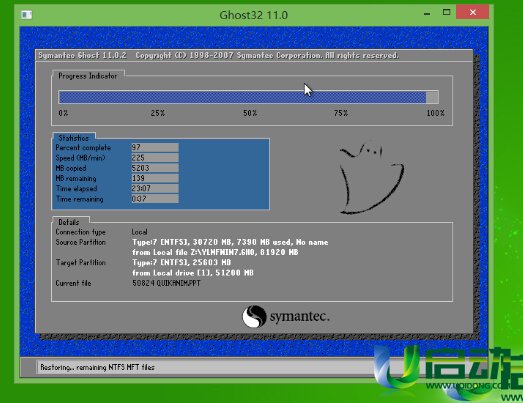Click the Current file label
This screenshot has width=523, height=403.
(73, 283)
